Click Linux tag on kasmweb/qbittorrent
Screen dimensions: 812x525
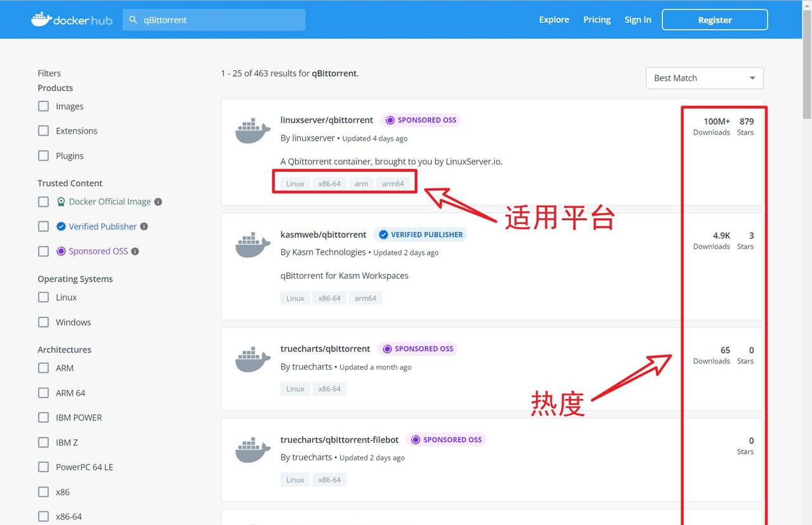(295, 298)
